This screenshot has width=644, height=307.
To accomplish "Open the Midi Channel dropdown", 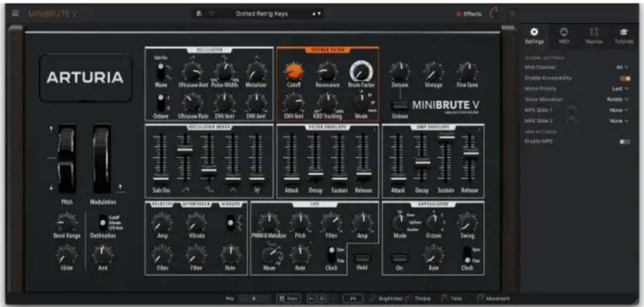I will (x=623, y=68).
